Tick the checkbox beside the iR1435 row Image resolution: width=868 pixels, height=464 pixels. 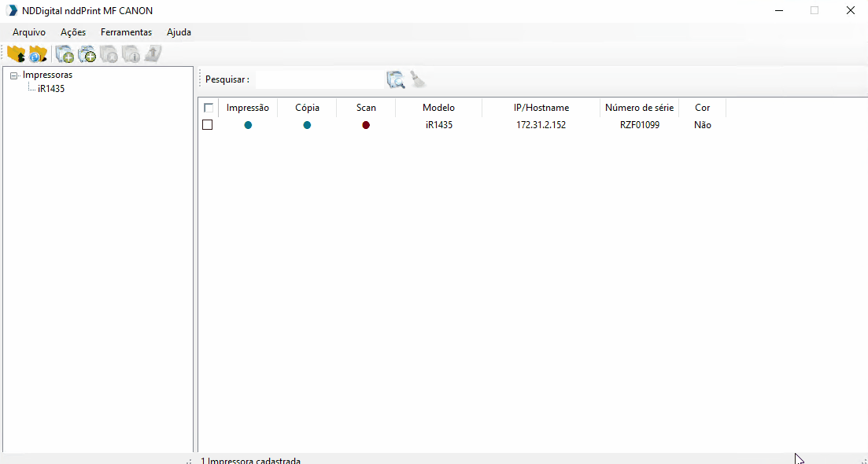coord(208,124)
